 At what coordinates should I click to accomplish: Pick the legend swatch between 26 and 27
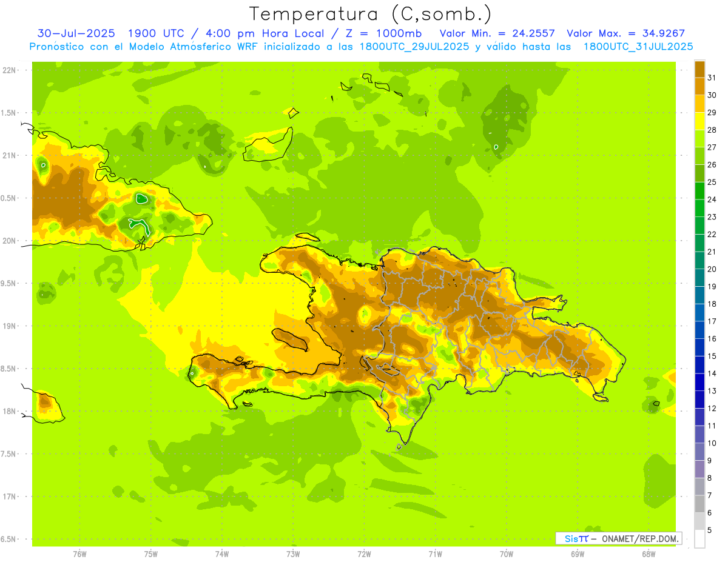[x=699, y=156]
